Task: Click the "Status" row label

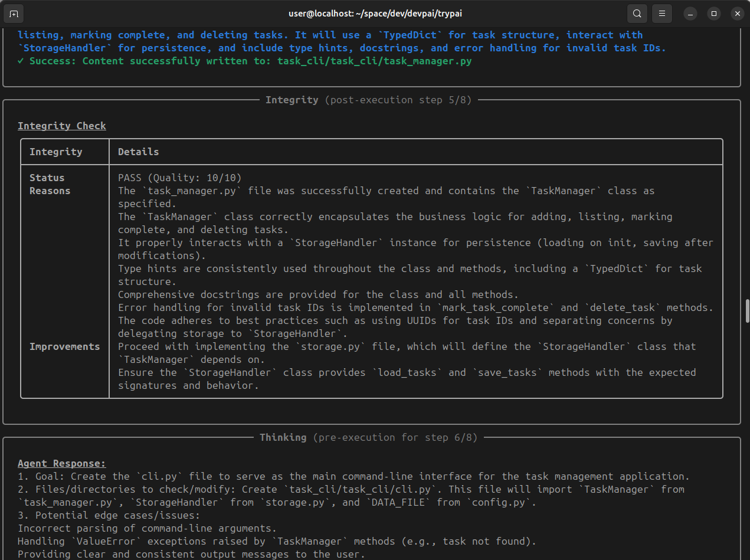Action: [x=47, y=178]
